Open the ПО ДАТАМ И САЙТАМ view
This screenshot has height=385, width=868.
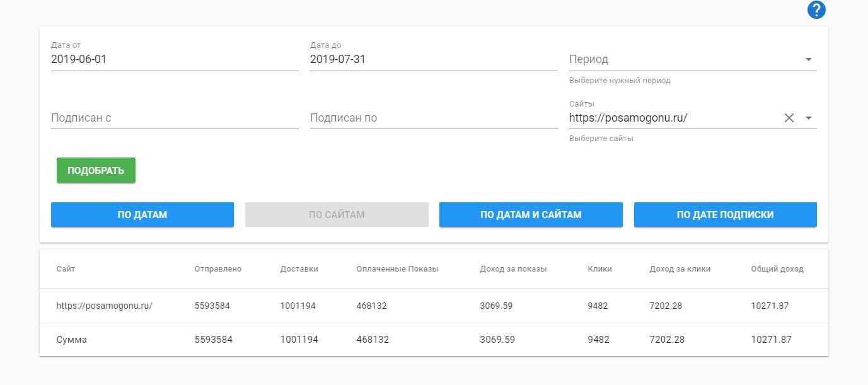(x=531, y=215)
